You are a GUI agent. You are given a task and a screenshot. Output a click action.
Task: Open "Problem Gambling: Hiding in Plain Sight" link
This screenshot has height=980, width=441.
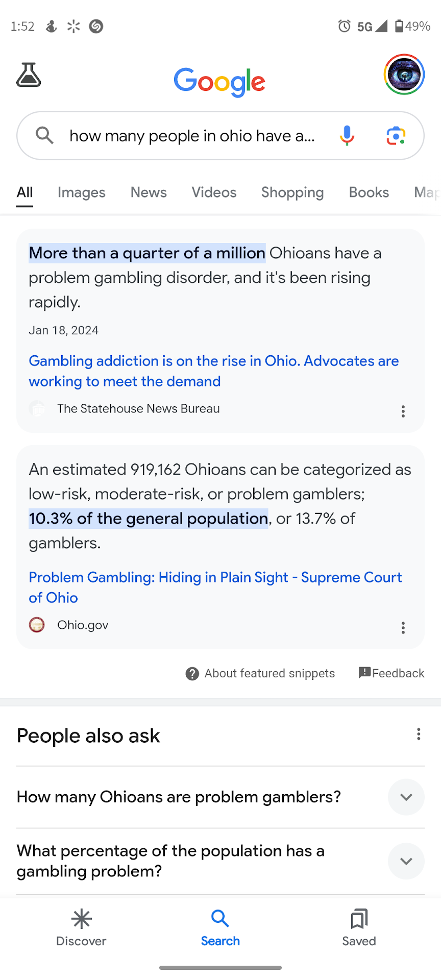point(215,587)
